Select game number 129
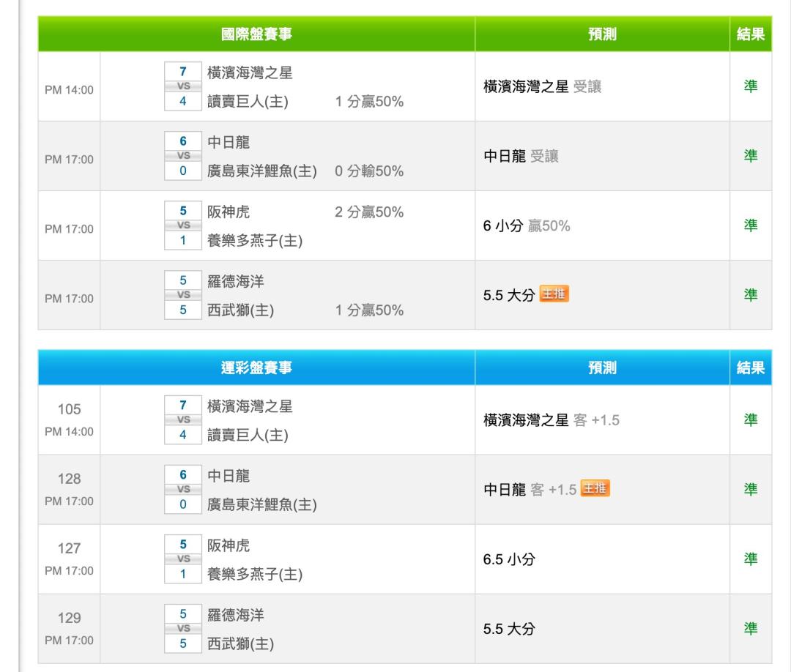 click(69, 618)
